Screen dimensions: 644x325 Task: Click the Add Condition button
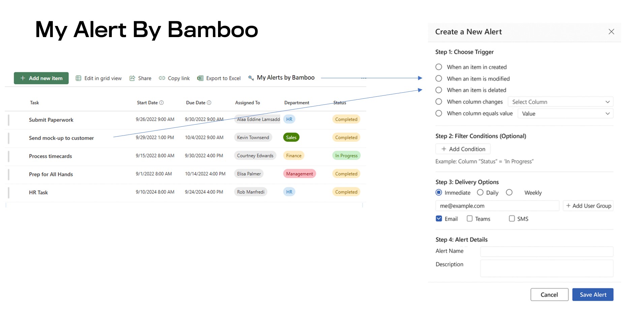tap(463, 149)
